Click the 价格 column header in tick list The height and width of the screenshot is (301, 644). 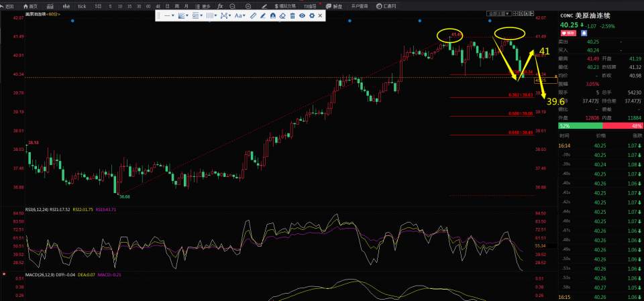click(601, 135)
